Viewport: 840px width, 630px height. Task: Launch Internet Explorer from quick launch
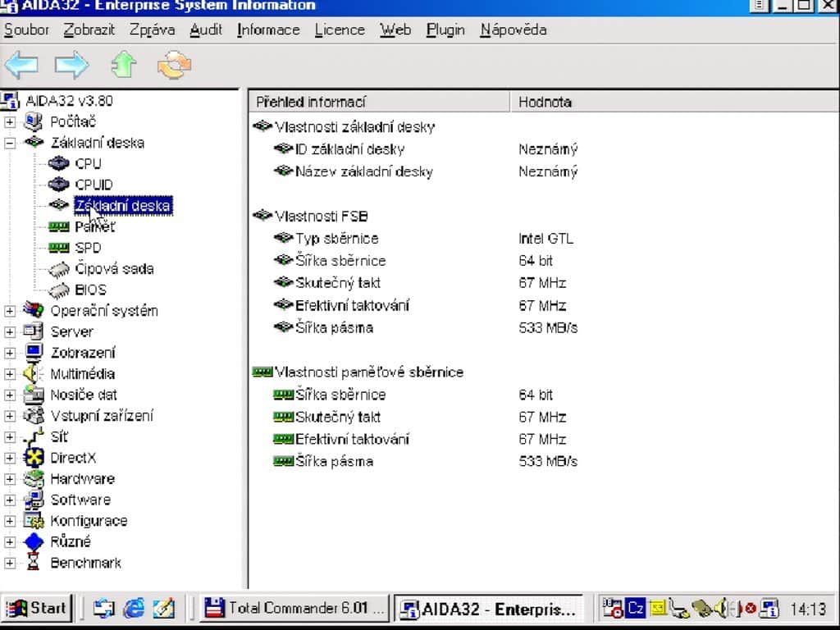(134, 608)
